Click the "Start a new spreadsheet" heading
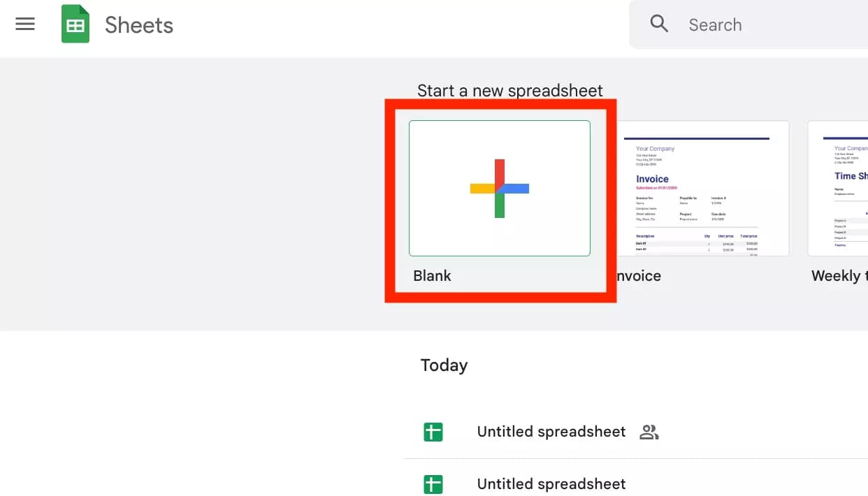This screenshot has width=868, height=496. click(509, 91)
